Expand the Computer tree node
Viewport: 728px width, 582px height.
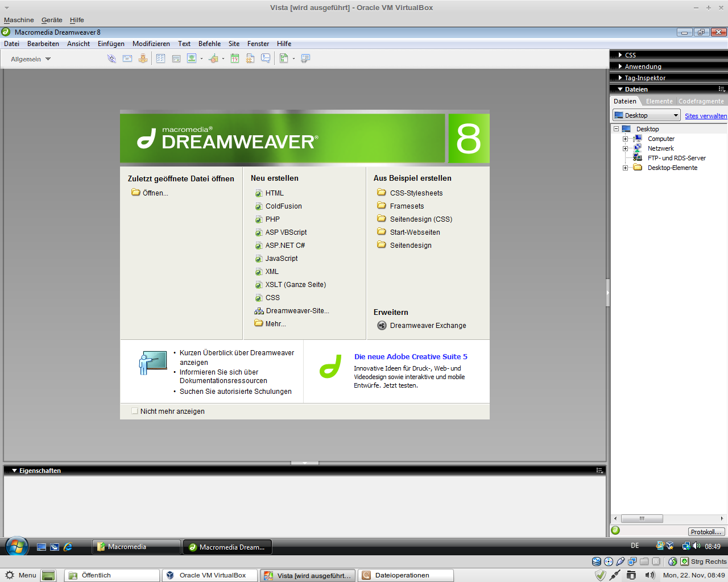625,139
